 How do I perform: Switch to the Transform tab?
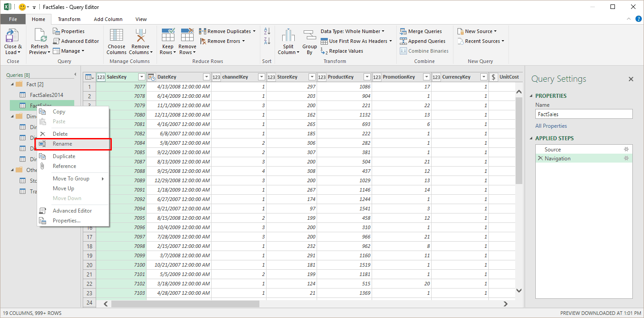tap(69, 19)
